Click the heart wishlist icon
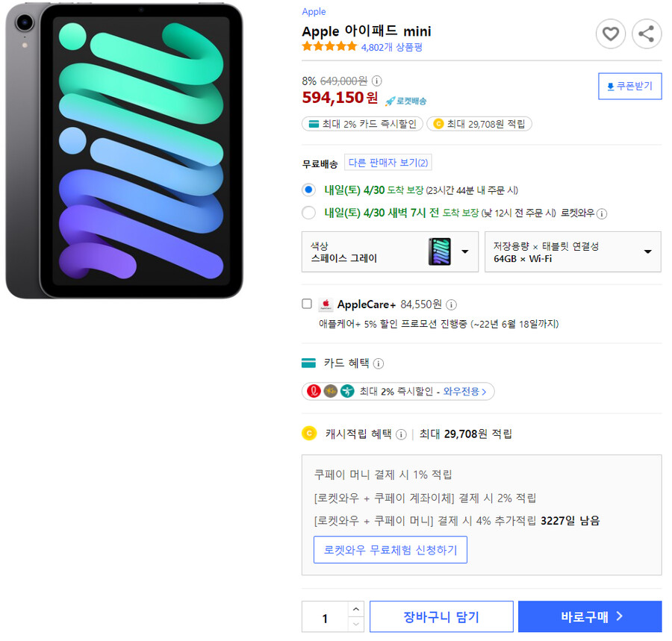672x641 pixels. pos(611,34)
